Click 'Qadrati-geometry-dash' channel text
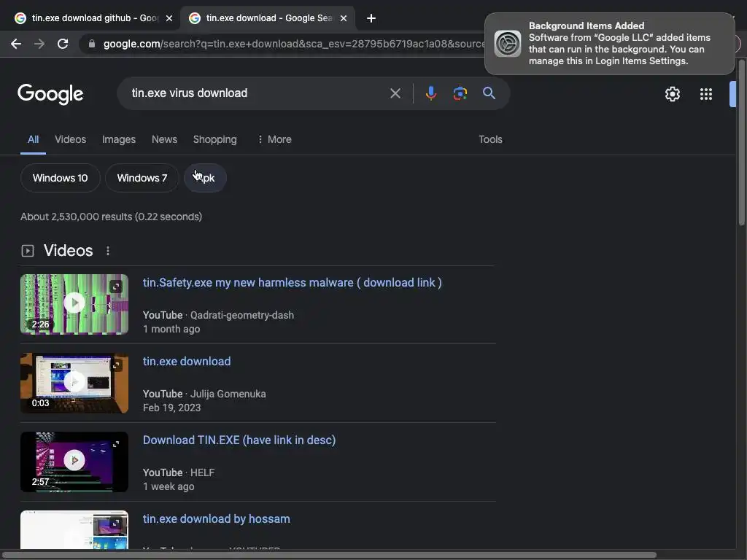 [242, 315]
